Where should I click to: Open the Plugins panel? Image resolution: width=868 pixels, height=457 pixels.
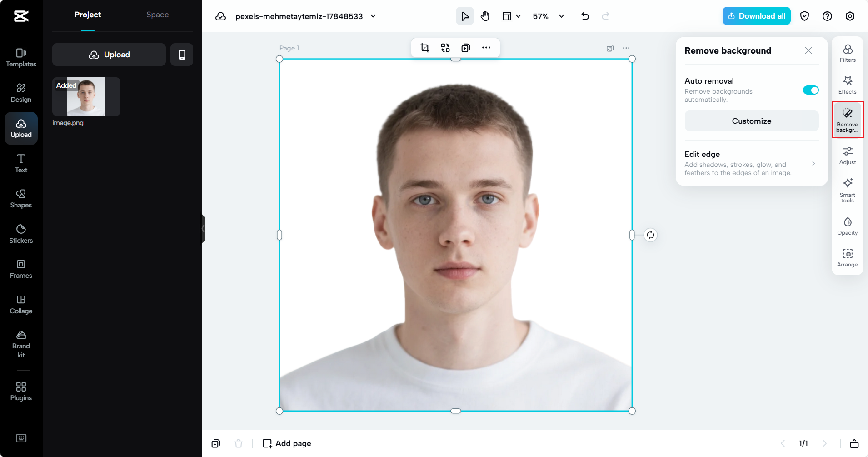21,392
